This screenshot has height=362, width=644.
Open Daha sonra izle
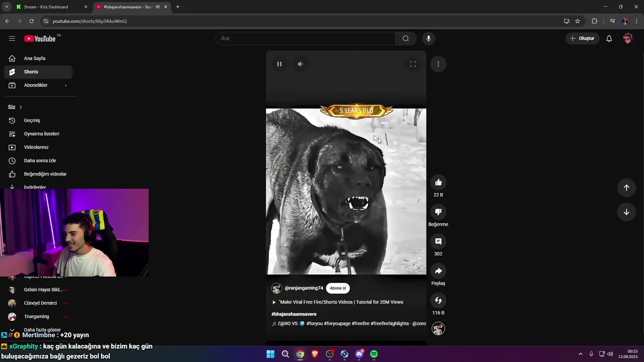38,160
